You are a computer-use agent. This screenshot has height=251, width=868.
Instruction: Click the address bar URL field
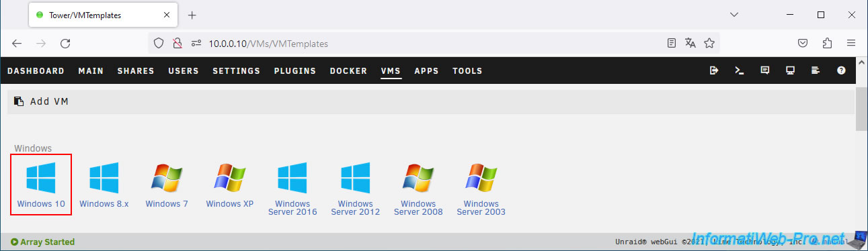[x=434, y=43]
